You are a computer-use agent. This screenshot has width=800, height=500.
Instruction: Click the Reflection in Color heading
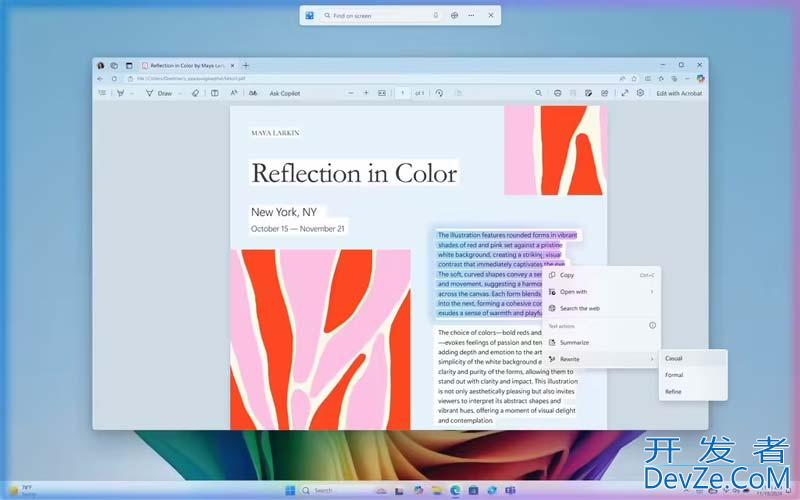354,173
